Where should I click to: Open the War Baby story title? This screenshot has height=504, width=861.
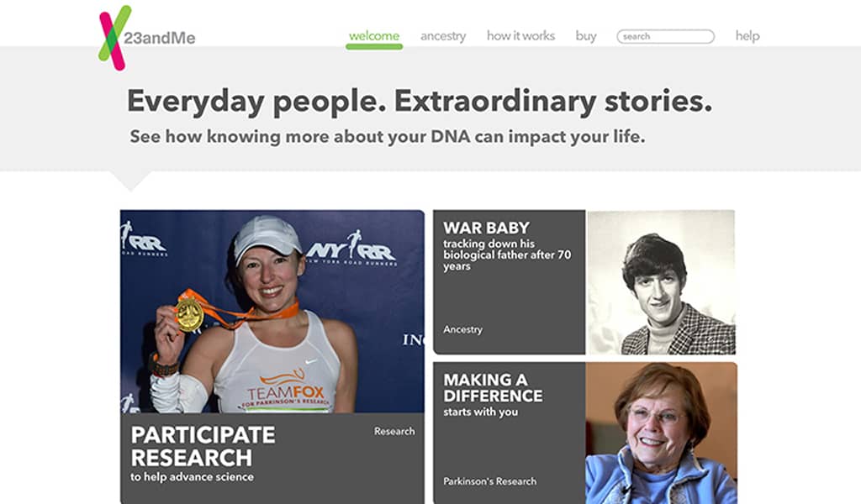[x=486, y=228]
